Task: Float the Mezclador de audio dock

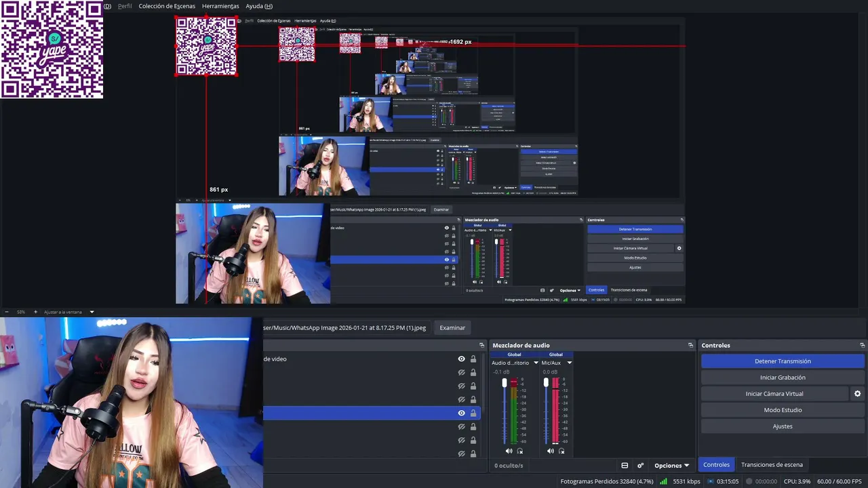Action: (690, 346)
